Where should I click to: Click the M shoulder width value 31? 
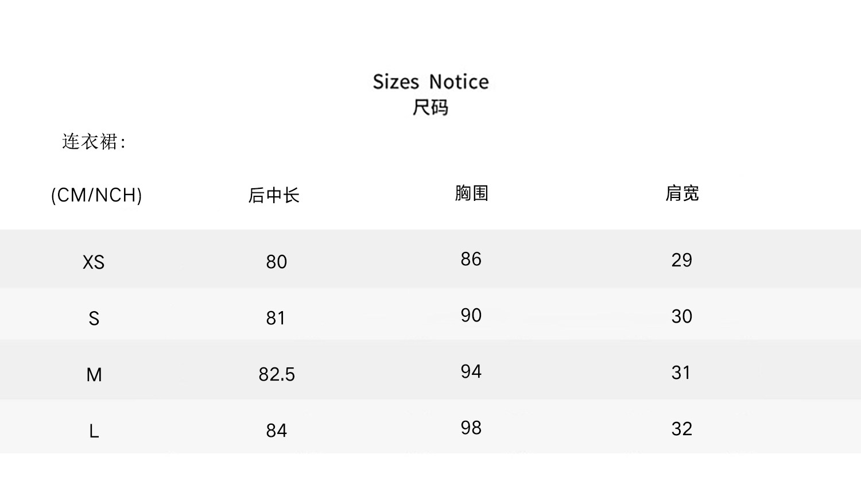(x=681, y=373)
